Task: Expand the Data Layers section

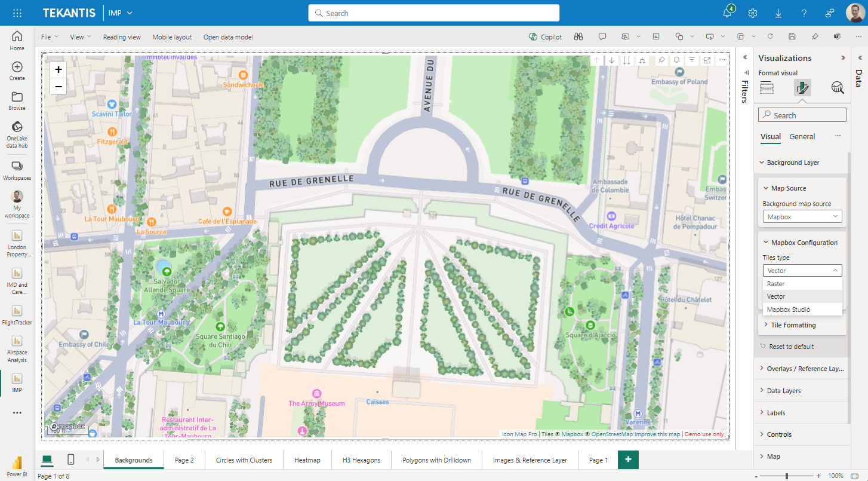Action: (x=784, y=390)
